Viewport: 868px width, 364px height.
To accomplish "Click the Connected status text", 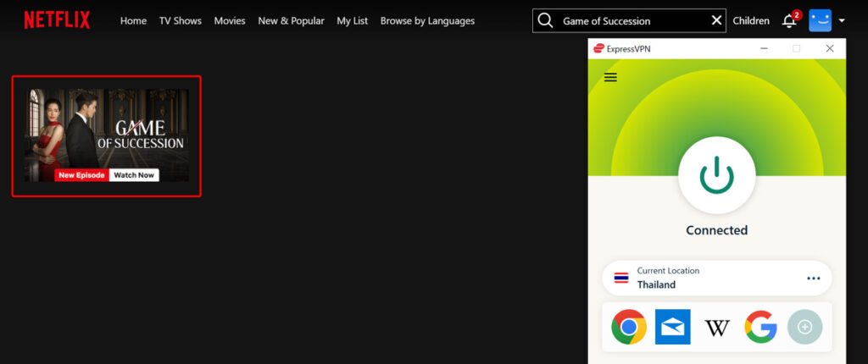I will click(x=717, y=230).
